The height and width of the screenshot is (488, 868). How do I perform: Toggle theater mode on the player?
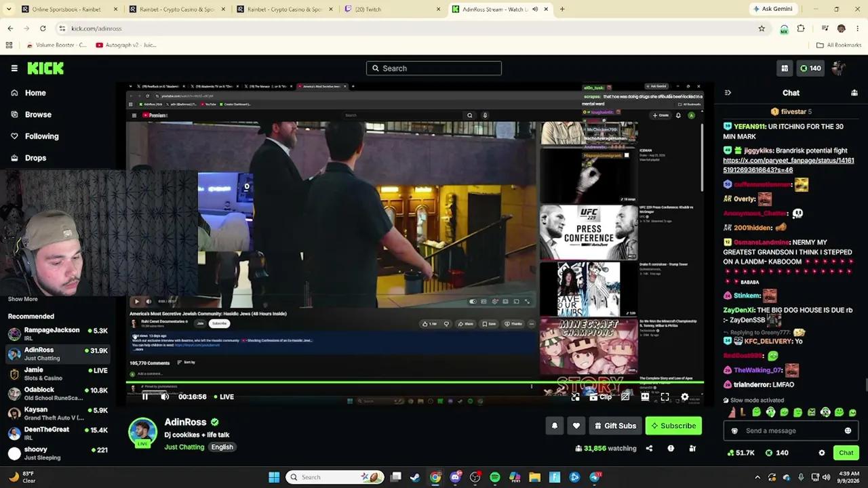(645, 397)
